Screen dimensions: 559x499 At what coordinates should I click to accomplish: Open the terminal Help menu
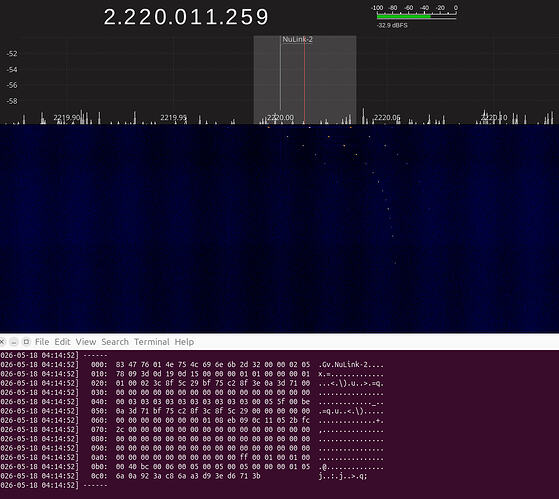coord(184,342)
